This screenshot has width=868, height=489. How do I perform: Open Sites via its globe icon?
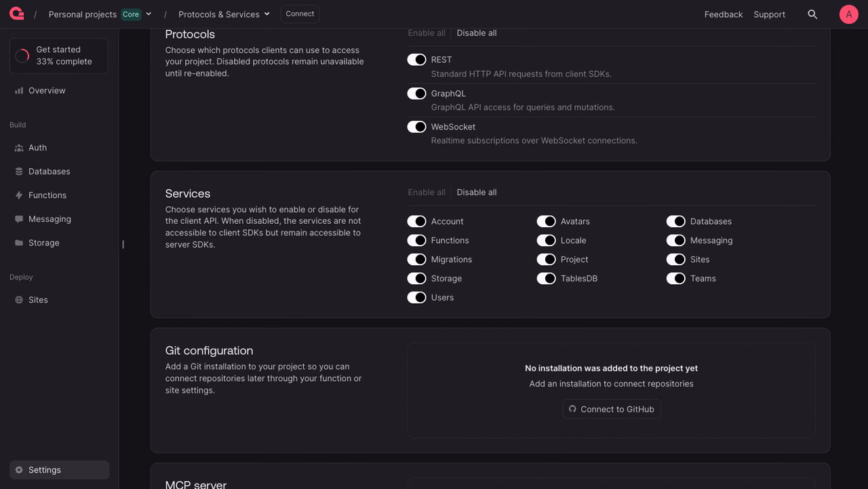coord(19,300)
